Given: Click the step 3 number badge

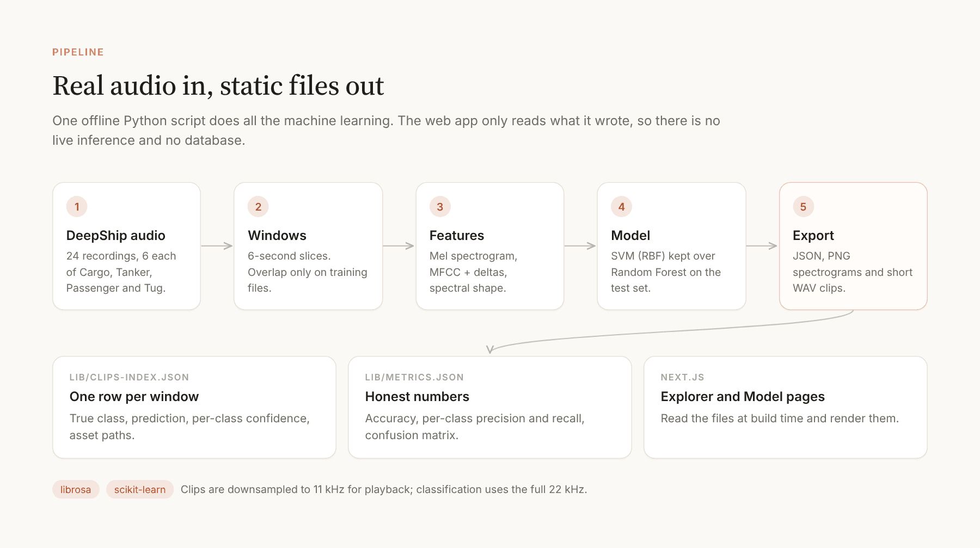Looking at the screenshot, I should click(x=440, y=207).
